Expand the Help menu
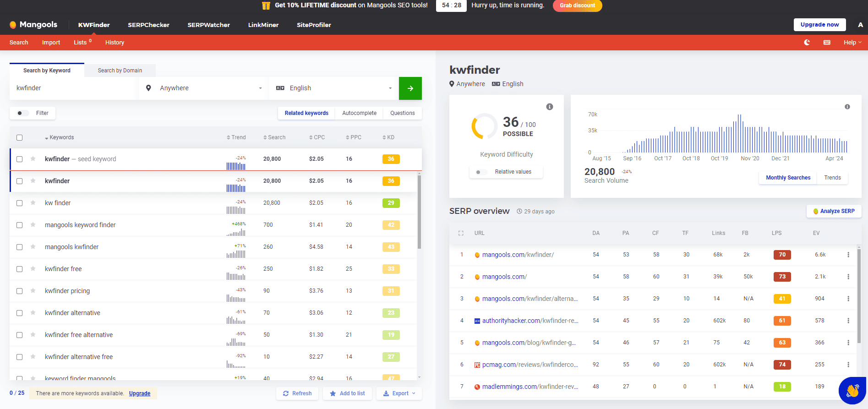868x409 pixels. [x=852, y=42]
